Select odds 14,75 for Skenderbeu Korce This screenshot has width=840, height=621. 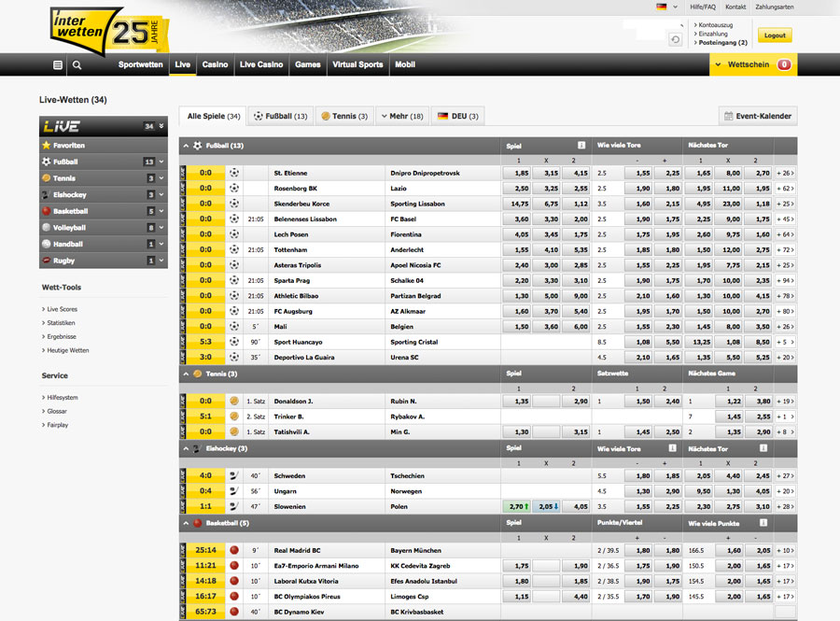(x=517, y=204)
